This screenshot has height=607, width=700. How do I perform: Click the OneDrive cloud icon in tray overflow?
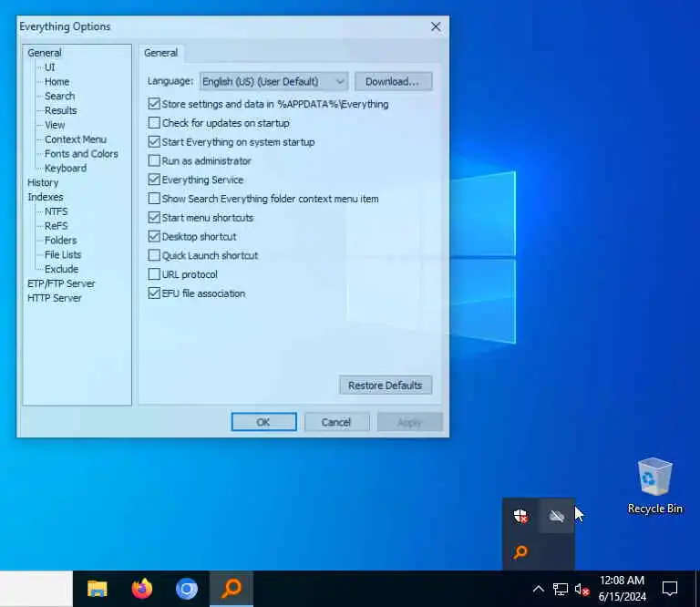[x=556, y=516]
